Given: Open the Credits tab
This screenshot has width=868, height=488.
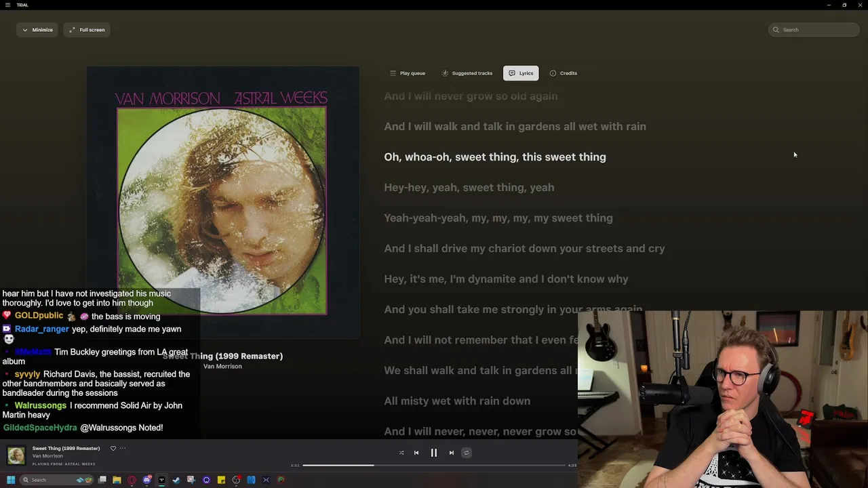Looking at the screenshot, I should tap(564, 73).
